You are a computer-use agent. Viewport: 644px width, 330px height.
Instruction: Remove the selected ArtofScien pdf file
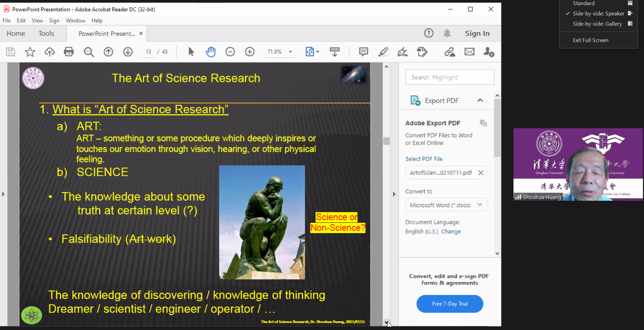tap(481, 173)
